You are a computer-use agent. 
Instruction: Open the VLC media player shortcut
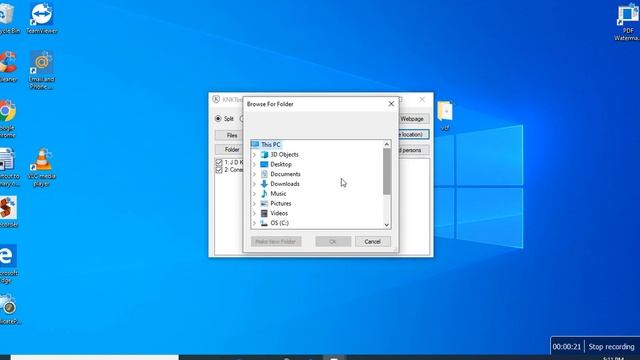[41, 167]
